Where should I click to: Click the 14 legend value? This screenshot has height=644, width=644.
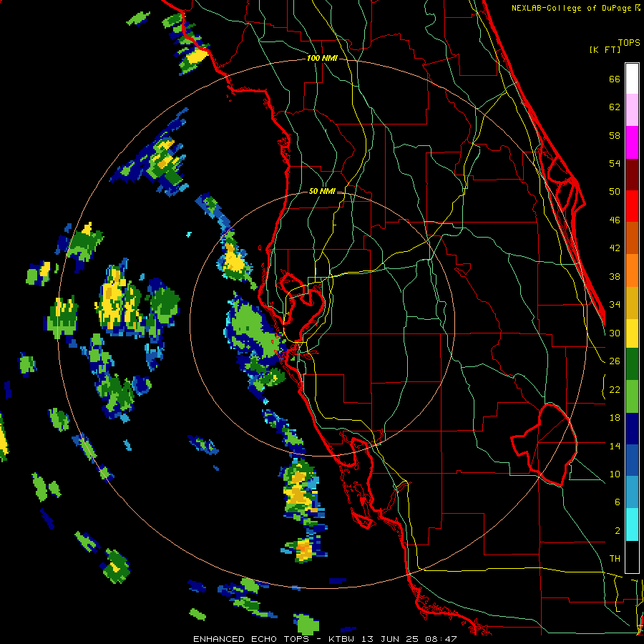(615, 446)
